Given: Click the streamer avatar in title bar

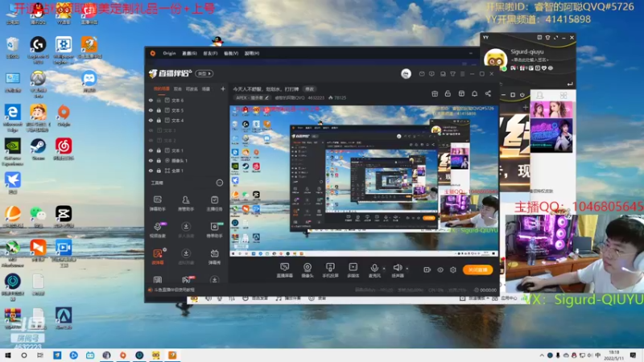Looking at the screenshot, I should [406, 73].
